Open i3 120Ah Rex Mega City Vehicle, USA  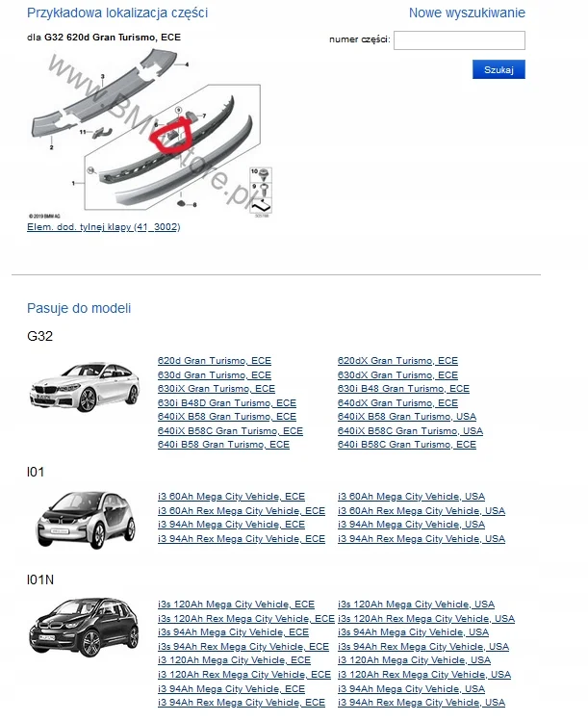424,675
